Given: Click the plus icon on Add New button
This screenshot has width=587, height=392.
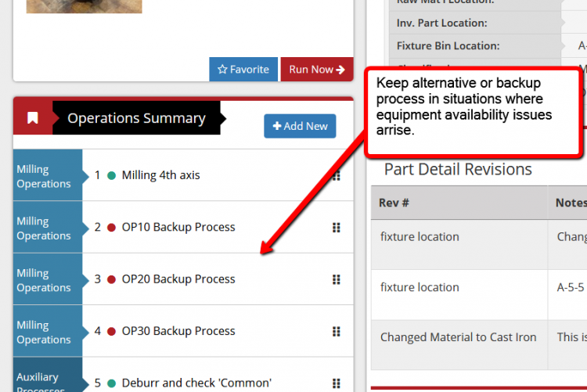Looking at the screenshot, I should pos(277,126).
